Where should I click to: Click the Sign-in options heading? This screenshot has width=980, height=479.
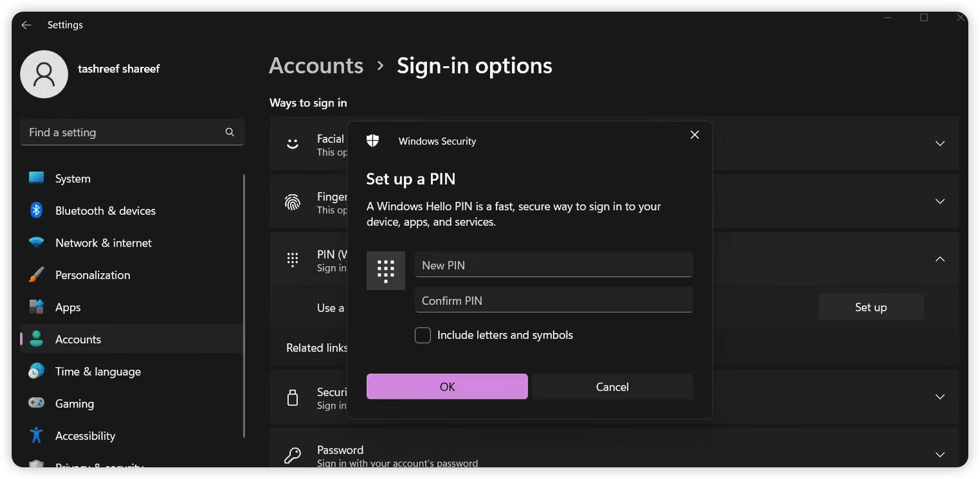[474, 66]
